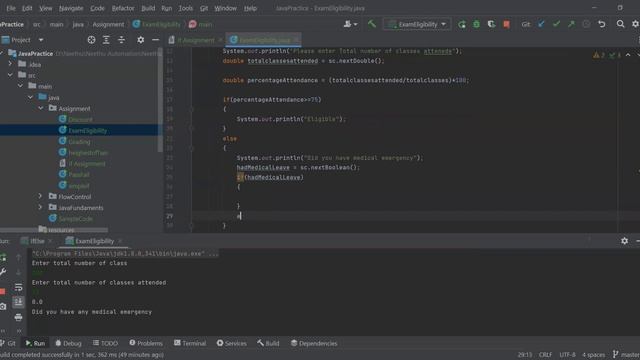Image resolution: width=640 pixels, height=360 pixels.
Task: Open the user account dropdown in toolbar
Action: tap(350, 24)
